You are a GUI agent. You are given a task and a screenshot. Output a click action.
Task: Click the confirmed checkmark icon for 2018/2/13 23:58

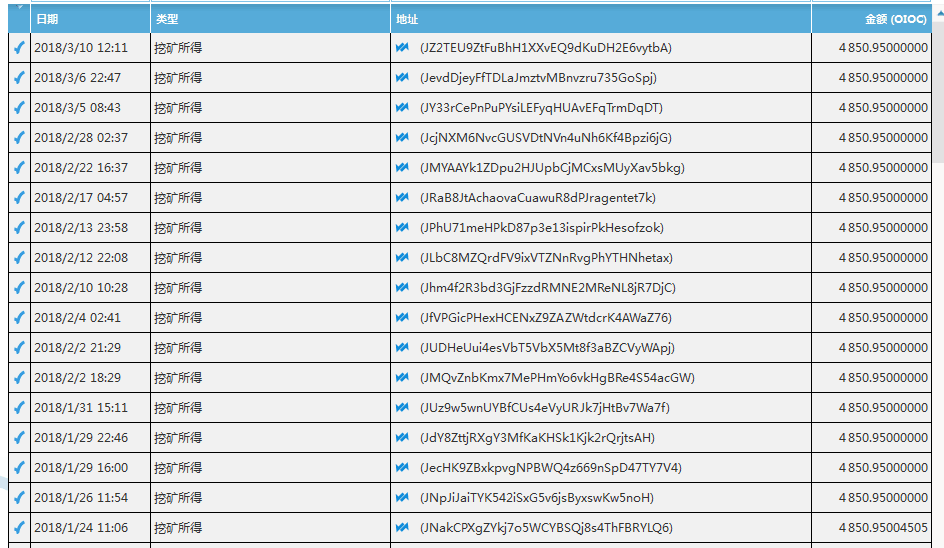point(19,228)
